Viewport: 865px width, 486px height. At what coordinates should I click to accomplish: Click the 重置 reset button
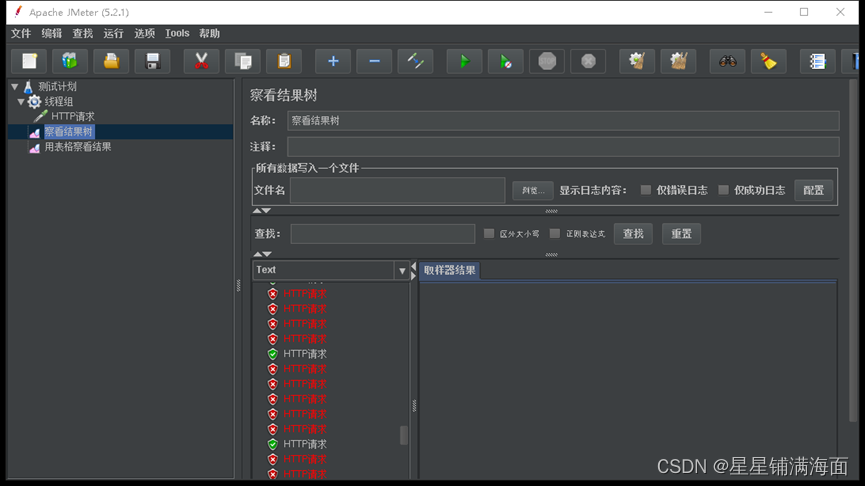tap(681, 234)
